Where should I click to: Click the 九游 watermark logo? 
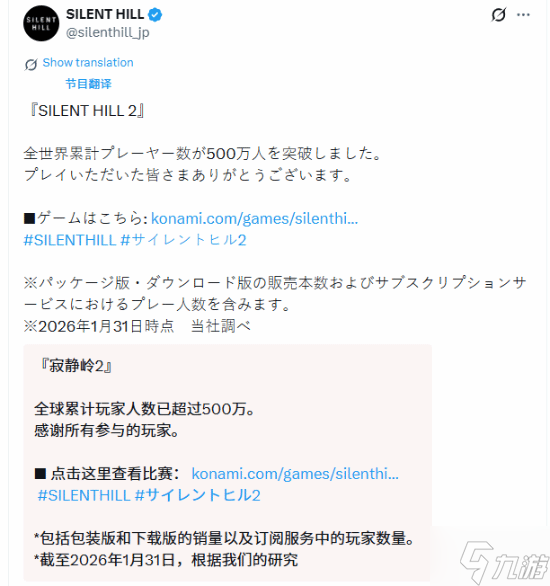click(x=505, y=562)
